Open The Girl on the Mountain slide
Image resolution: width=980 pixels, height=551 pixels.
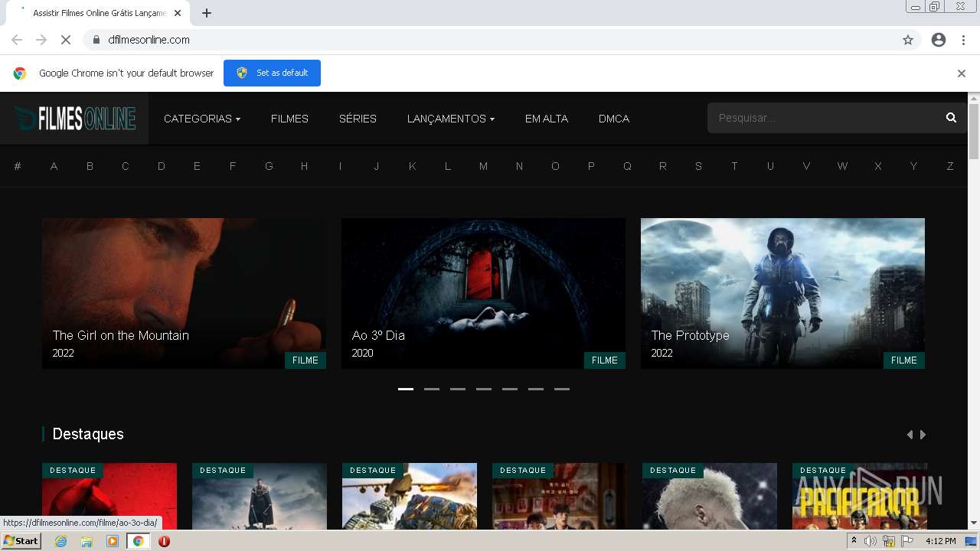[184, 293]
